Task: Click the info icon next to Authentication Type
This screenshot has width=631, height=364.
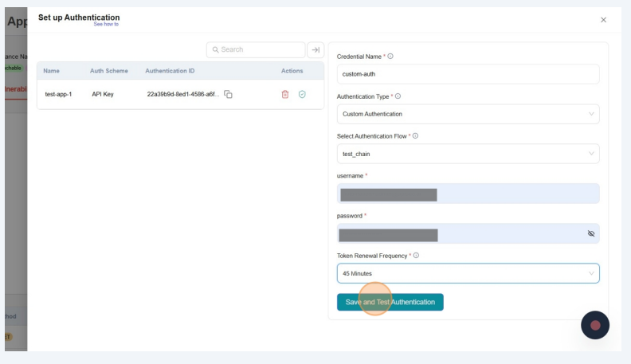Action: pos(398,96)
